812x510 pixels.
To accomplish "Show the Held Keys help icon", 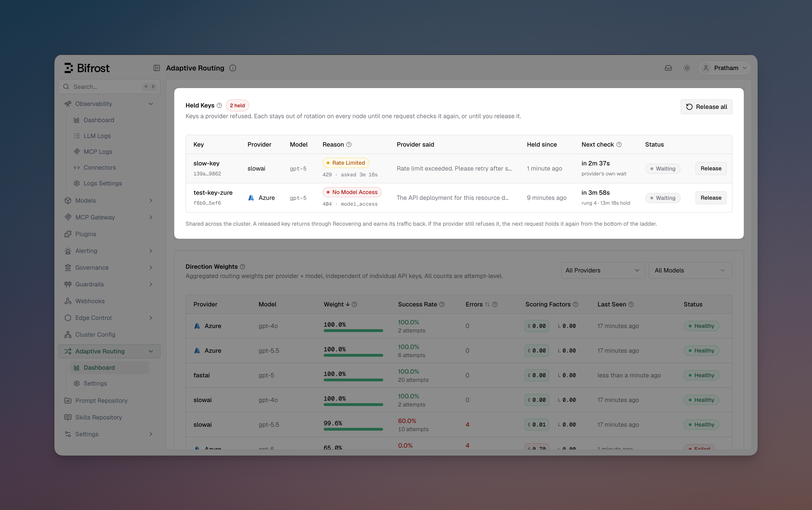I will [x=219, y=106].
